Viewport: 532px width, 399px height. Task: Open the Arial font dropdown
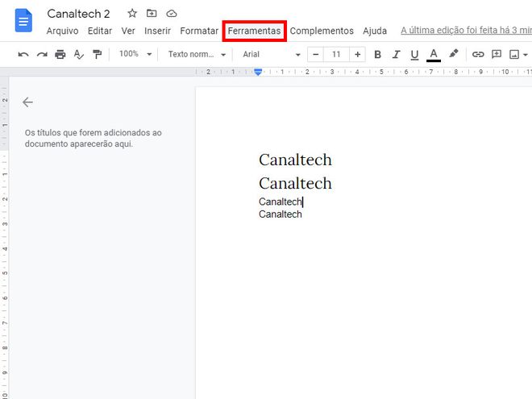271,54
